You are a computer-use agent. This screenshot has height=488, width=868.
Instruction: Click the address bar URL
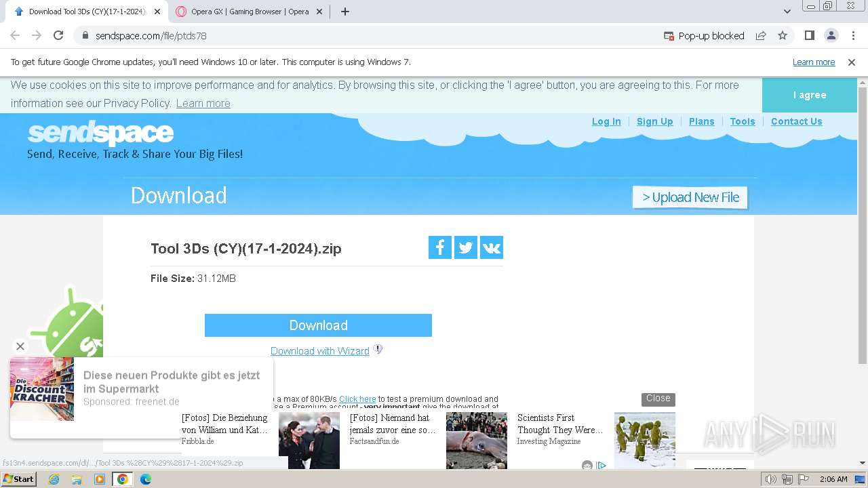tap(151, 36)
